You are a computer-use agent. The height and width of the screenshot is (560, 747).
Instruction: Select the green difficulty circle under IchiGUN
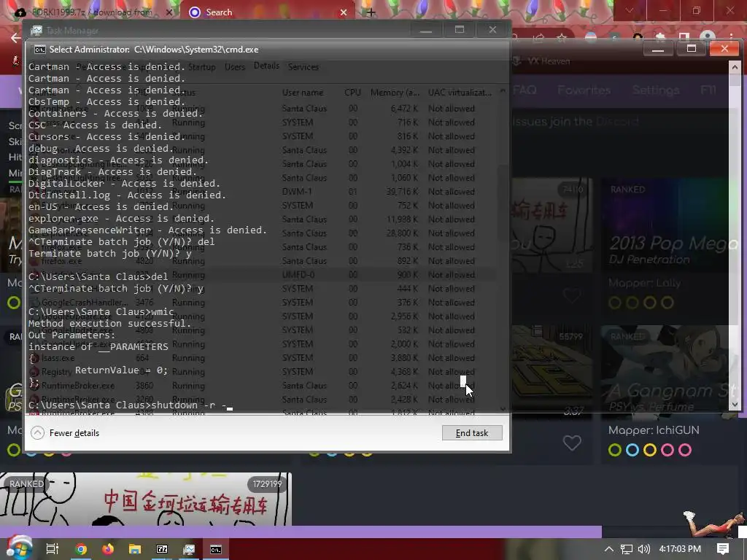(615, 450)
